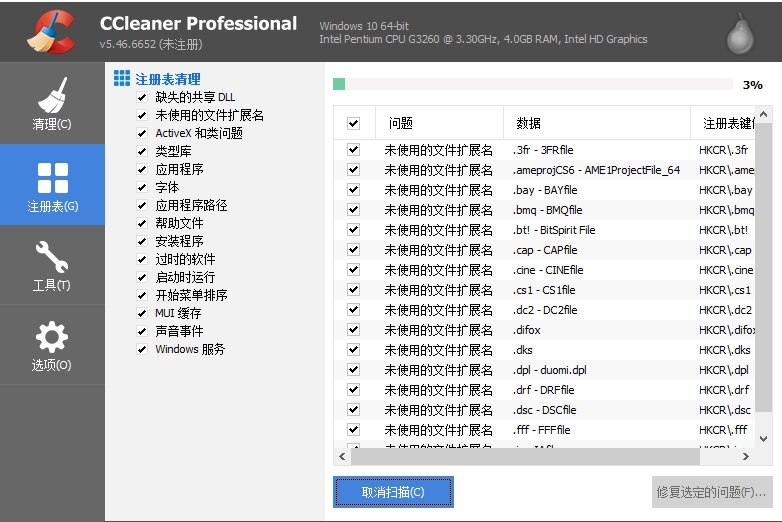Select the 注册表 grid icon

[x=52, y=184]
